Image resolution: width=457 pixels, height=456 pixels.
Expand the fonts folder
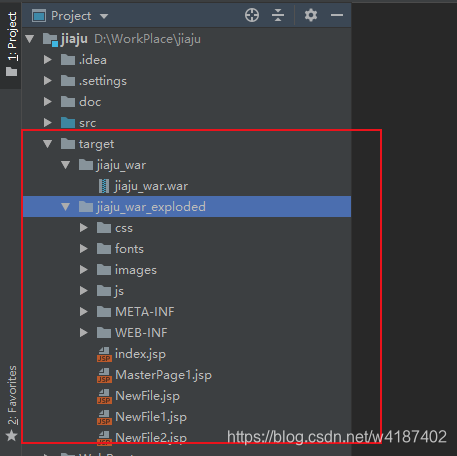[x=84, y=249]
